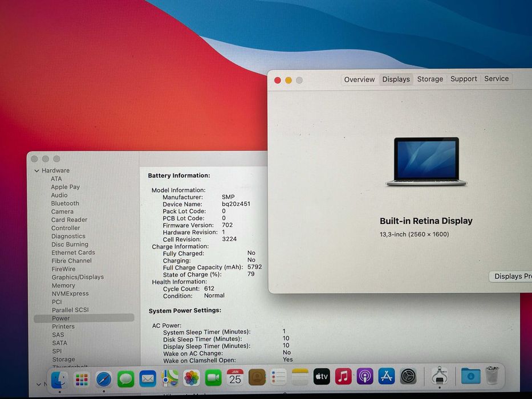Launch FaceTime from the Dock
Image resolution: width=532 pixels, height=399 pixels.
(x=213, y=377)
